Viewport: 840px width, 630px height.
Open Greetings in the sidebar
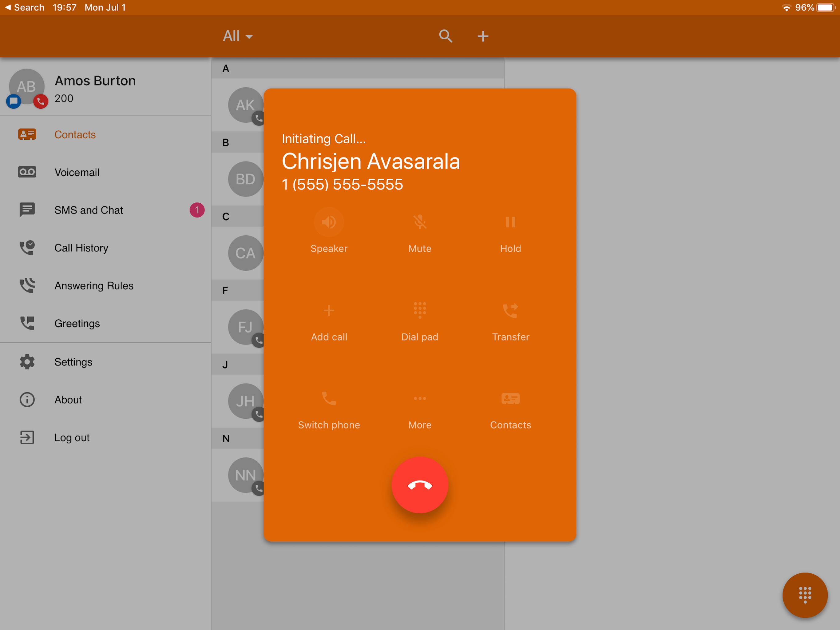coord(105,323)
